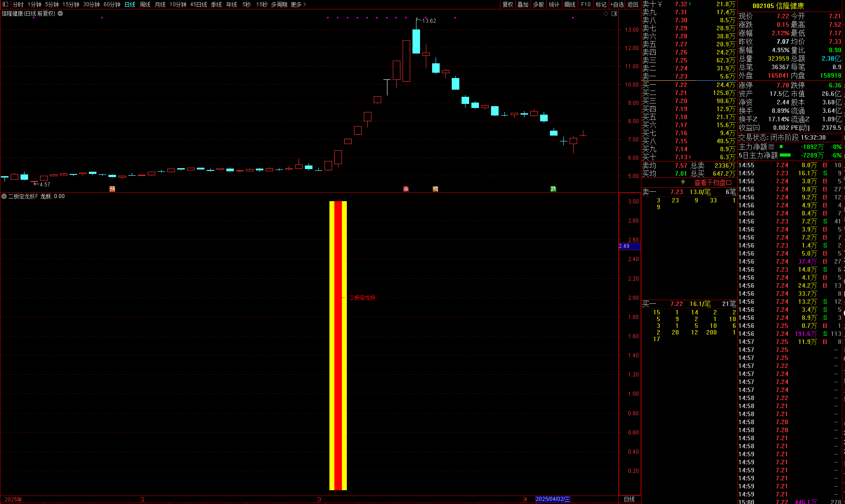Click the 002105 信隆健康 stock title

pos(778,6)
